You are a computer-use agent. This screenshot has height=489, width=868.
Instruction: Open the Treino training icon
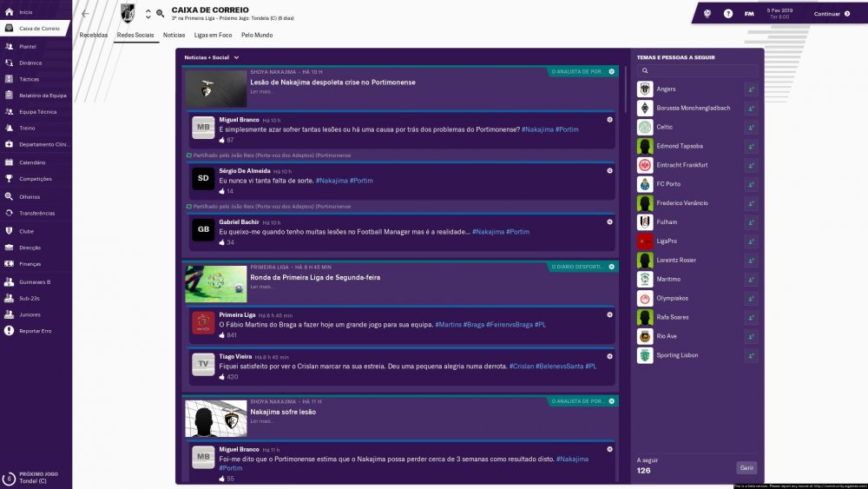[9, 128]
